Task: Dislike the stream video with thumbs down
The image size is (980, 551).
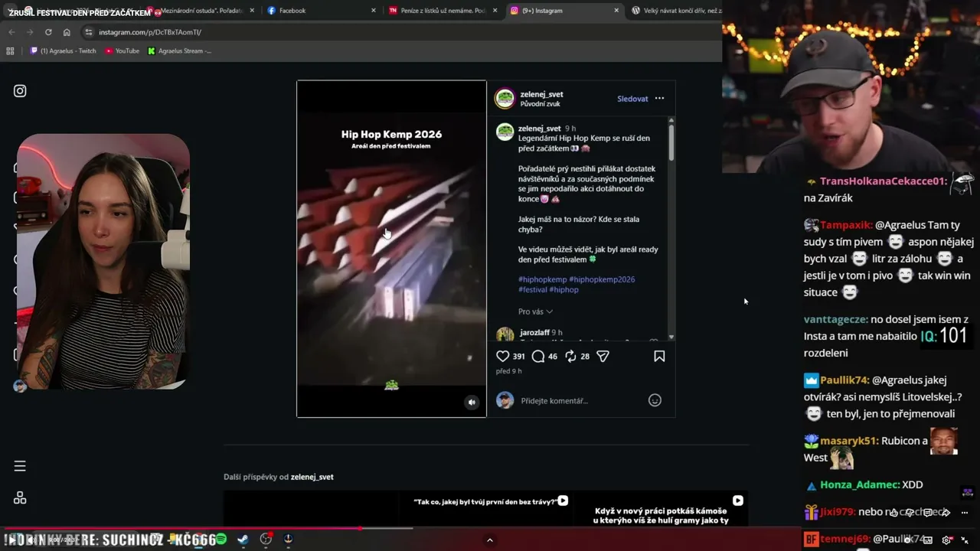Action: coord(909,513)
